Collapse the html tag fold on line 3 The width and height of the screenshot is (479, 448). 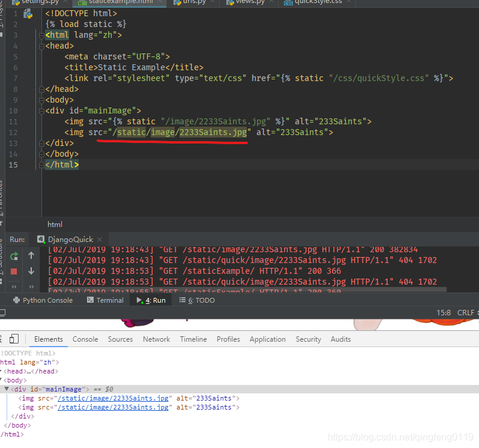(42, 35)
